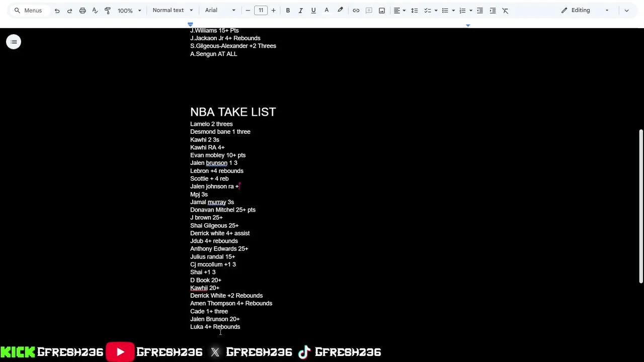Expand the numbered list options arrow
The width and height of the screenshot is (644, 362).
point(470,10)
